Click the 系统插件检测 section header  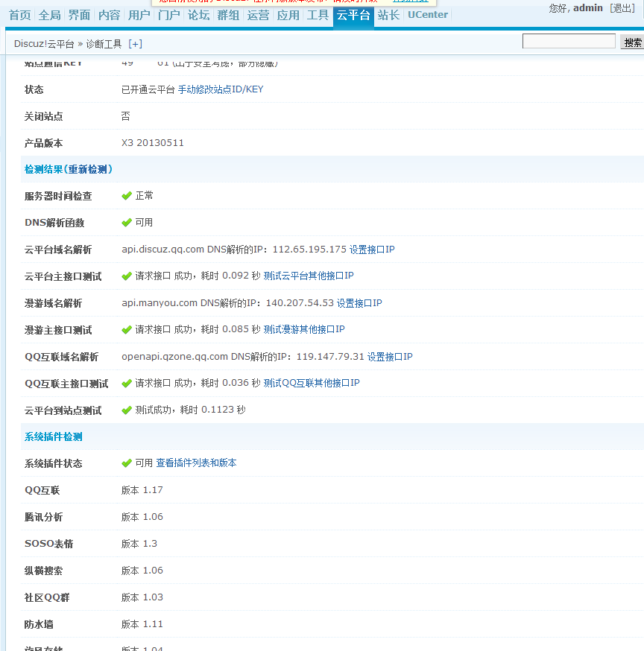tap(53, 436)
